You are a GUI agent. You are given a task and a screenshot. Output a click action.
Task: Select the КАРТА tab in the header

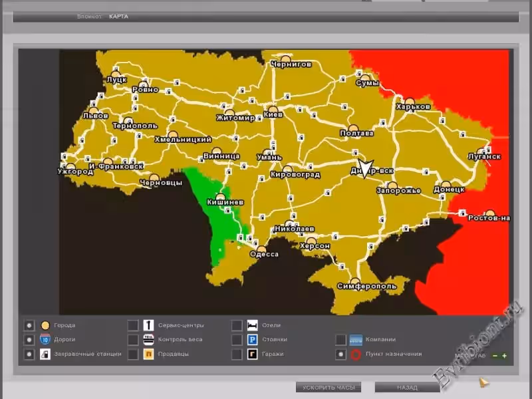[x=118, y=17]
